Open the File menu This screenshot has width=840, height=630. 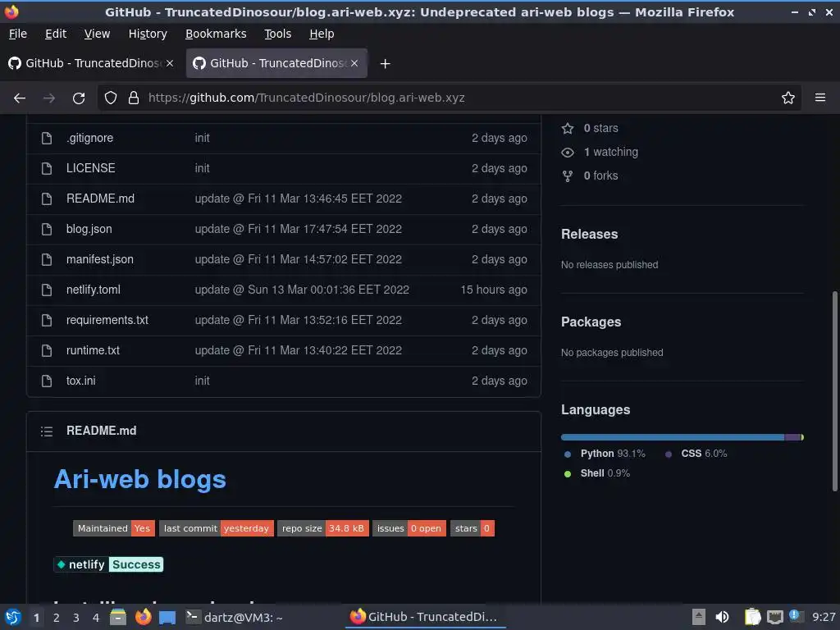click(x=18, y=34)
